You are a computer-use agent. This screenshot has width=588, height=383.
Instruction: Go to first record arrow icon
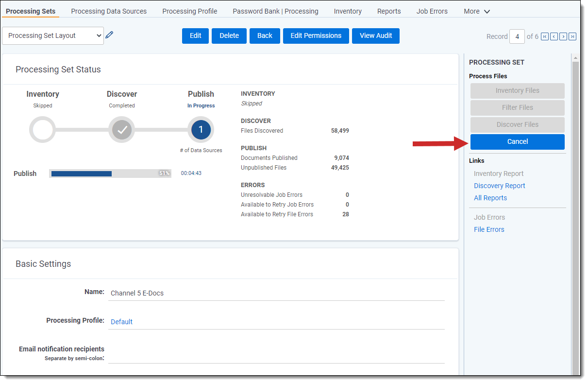(x=545, y=36)
